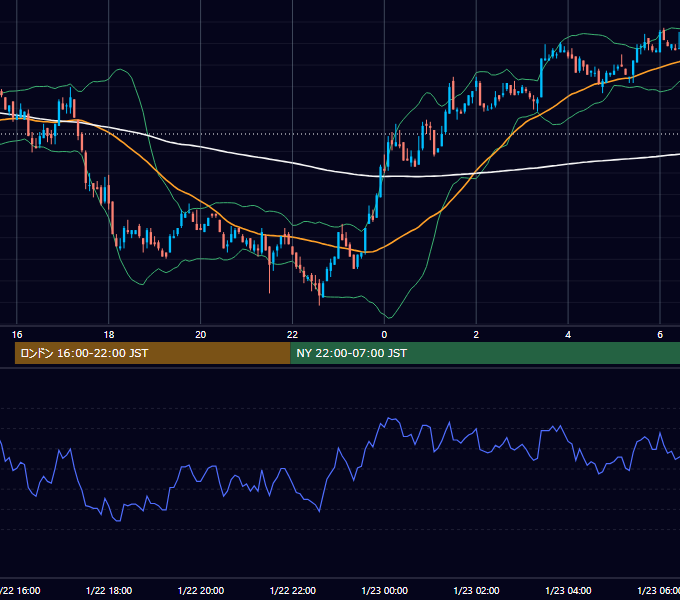680x600 pixels.
Task: Click the upper time axis label 16
Action: pos(17,334)
